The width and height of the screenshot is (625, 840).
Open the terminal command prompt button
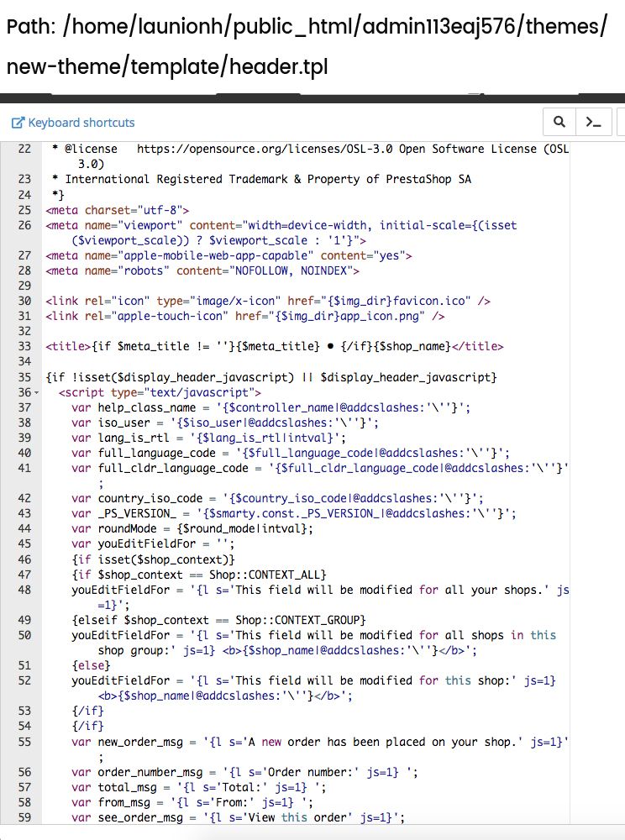click(x=594, y=122)
